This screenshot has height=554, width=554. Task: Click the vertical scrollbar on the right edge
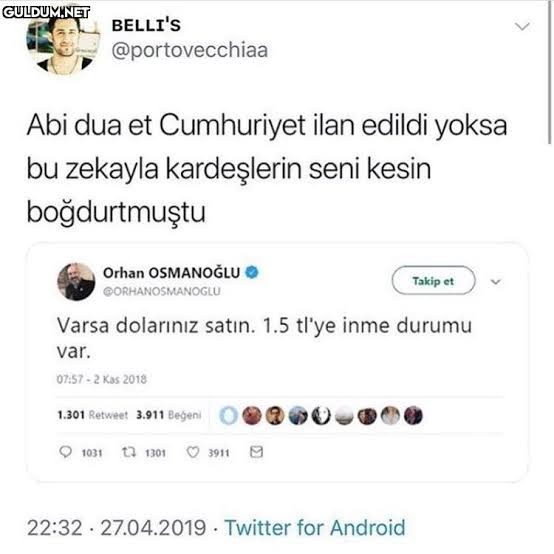point(549,72)
